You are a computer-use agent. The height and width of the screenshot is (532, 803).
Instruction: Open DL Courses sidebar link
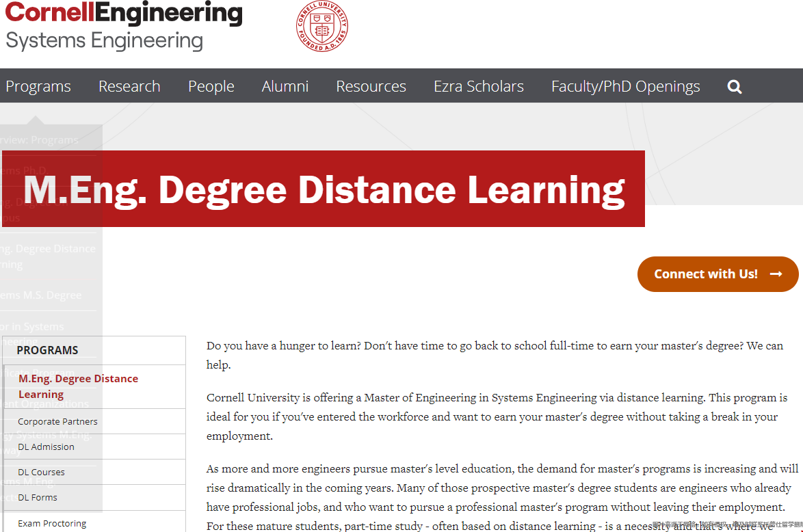(x=42, y=472)
